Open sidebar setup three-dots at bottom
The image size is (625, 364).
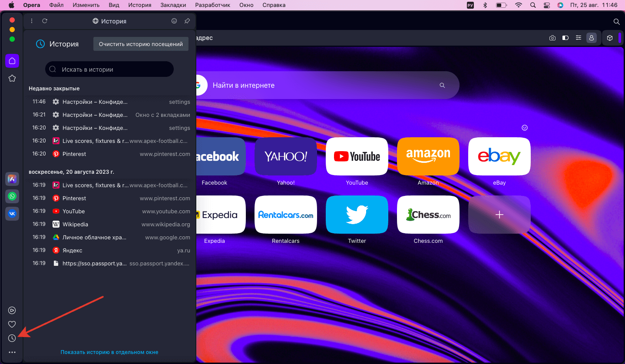[12, 352]
